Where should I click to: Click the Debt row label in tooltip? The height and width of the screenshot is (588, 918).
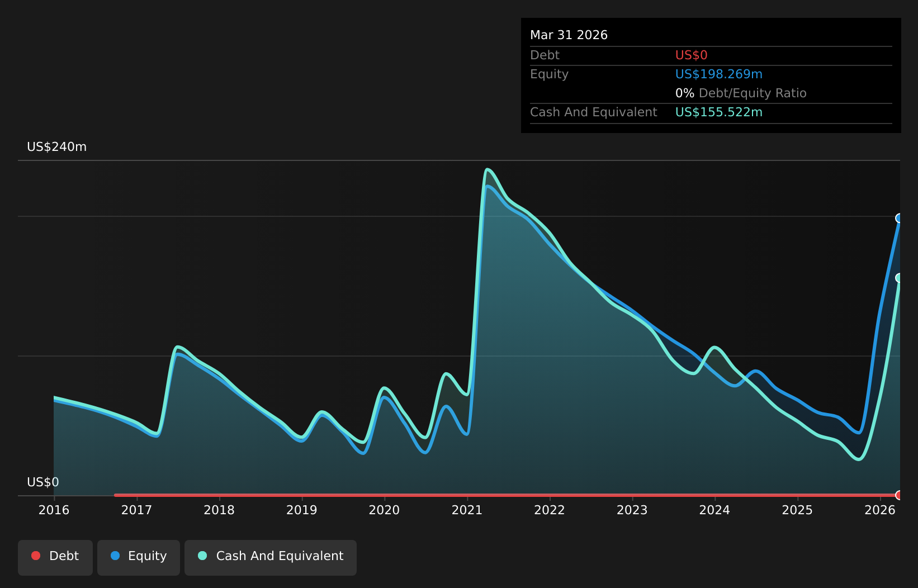(545, 55)
